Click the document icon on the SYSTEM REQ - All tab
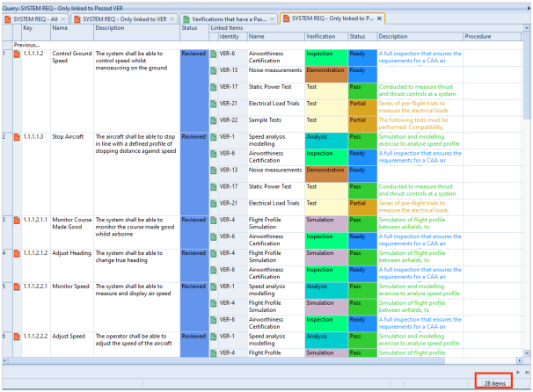Screen dimensions: 533x392 (8, 19)
